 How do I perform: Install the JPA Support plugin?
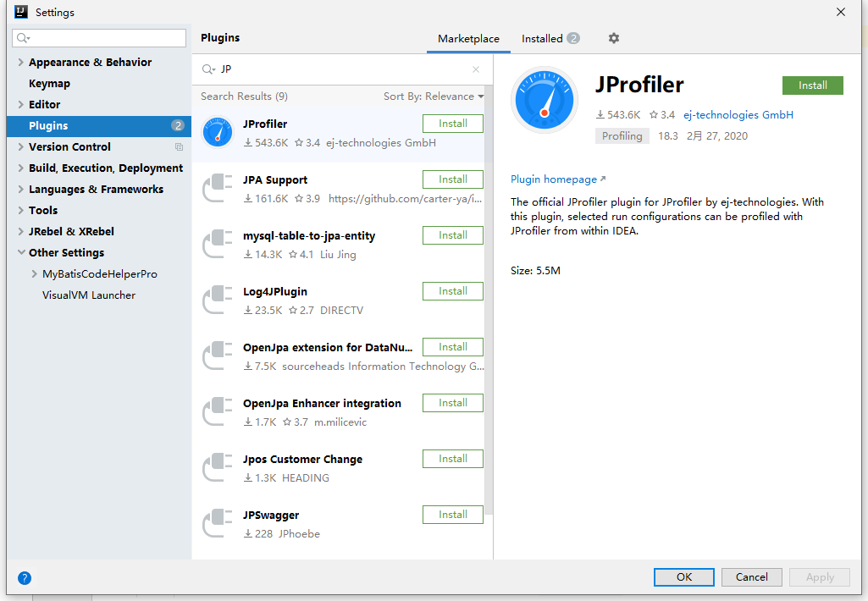(x=453, y=179)
